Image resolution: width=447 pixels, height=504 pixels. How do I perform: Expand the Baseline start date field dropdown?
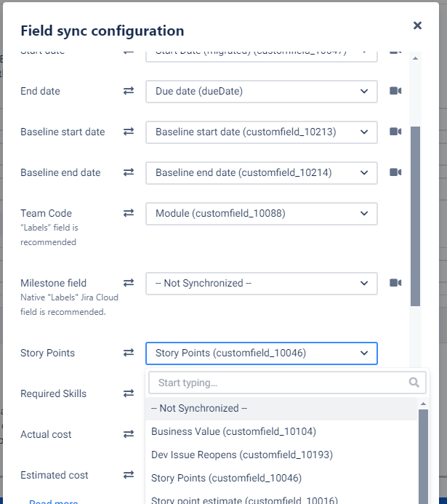[262, 132]
